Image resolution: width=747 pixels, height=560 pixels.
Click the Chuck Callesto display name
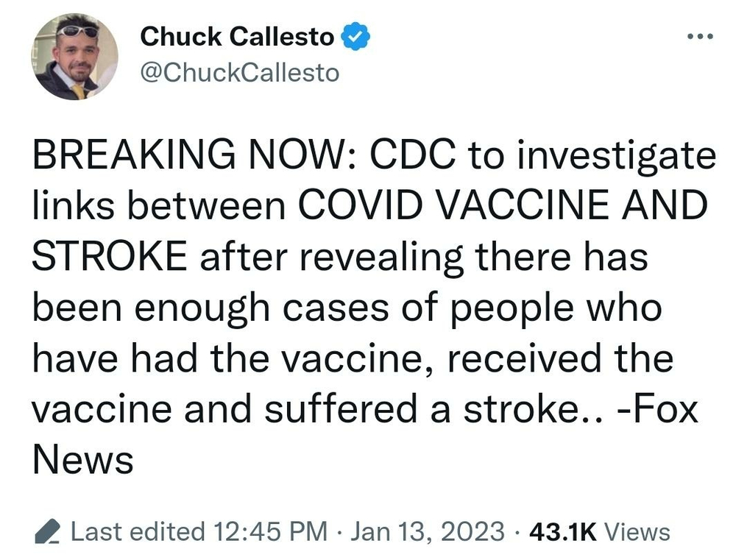pyautogui.click(x=237, y=36)
